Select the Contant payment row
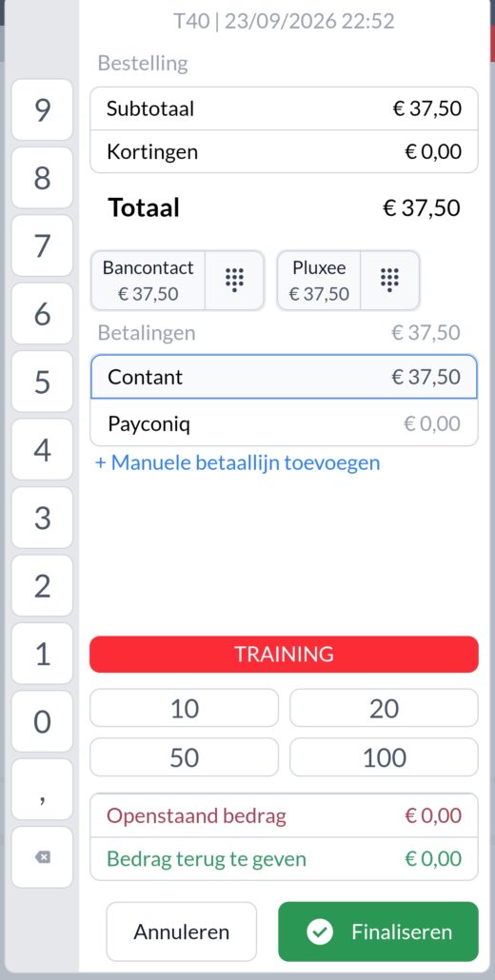The image size is (495, 980). (x=285, y=377)
